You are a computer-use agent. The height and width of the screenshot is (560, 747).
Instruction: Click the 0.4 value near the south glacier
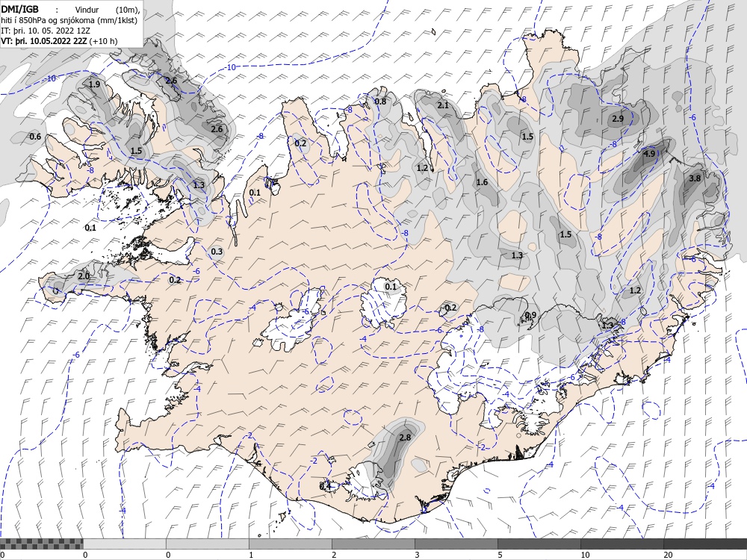point(325,486)
